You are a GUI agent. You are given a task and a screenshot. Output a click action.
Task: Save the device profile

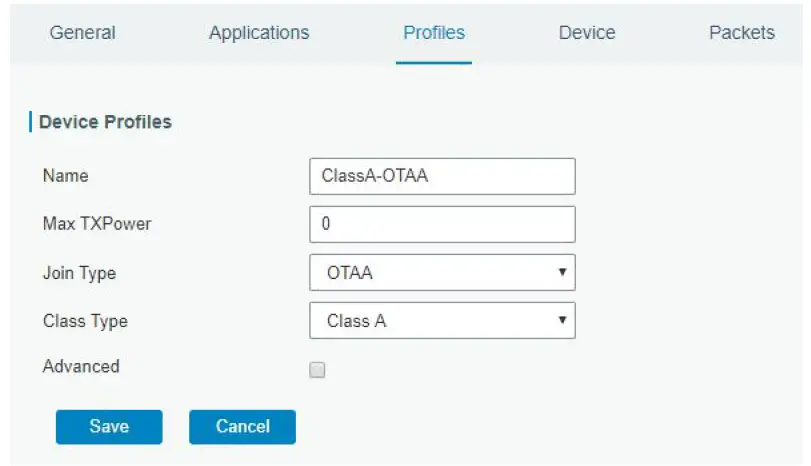(108, 427)
